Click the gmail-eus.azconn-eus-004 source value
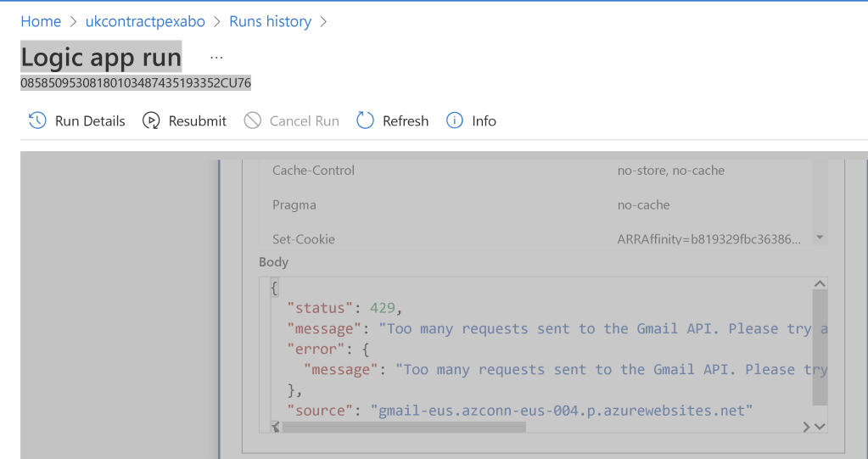This screenshot has width=868, height=459. [x=562, y=411]
